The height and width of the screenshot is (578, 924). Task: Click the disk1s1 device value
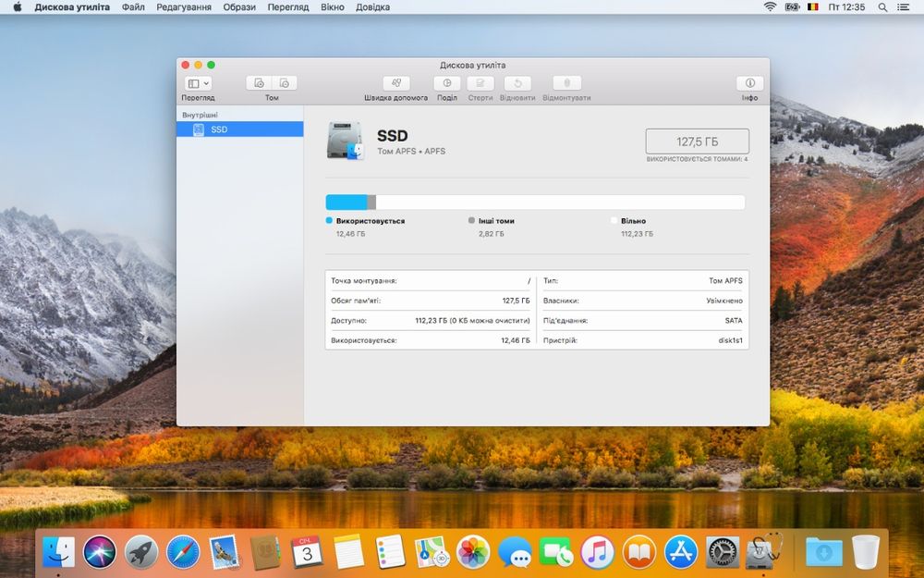[x=730, y=340]
